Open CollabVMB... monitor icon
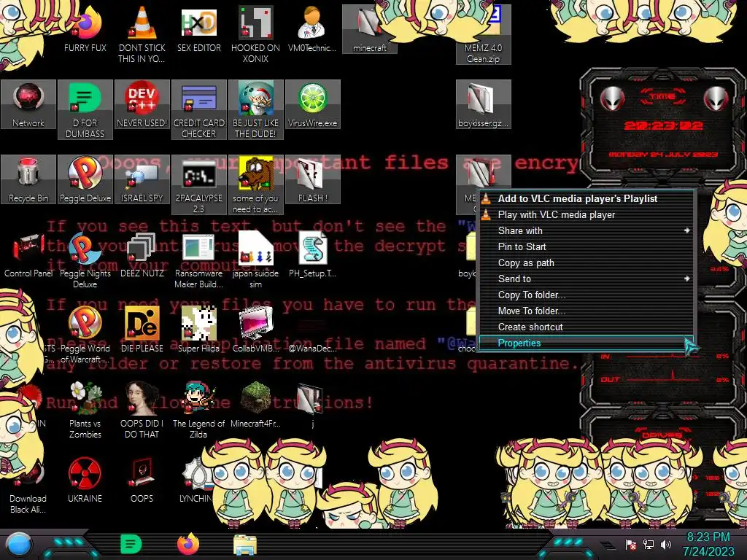 coord(255,330)
